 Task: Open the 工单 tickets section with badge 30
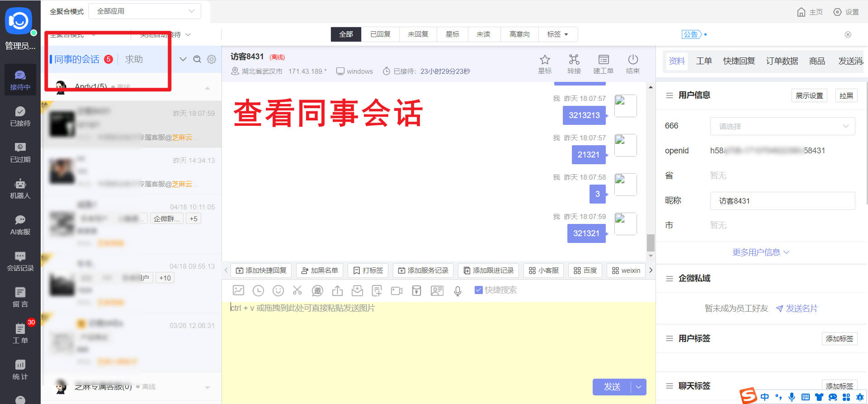pos(20,333)
